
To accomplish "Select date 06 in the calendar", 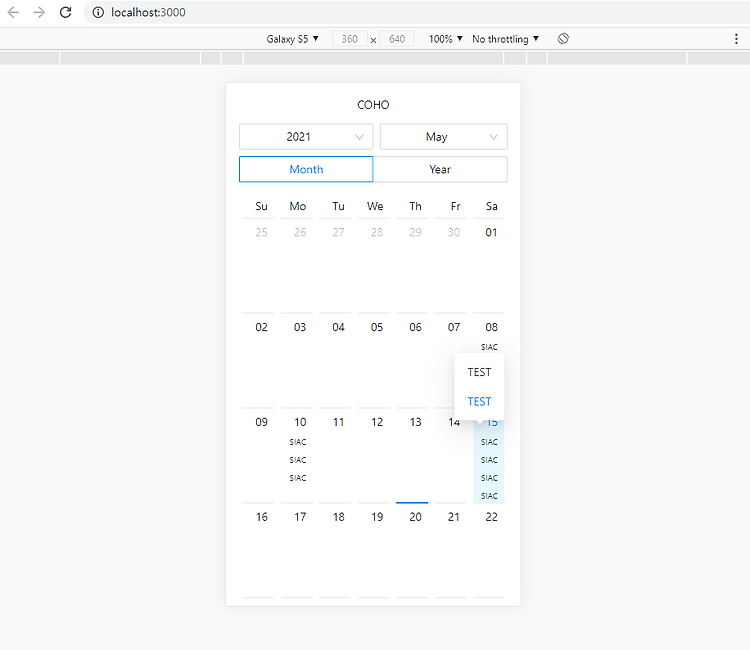I will [x=415, y=327].
